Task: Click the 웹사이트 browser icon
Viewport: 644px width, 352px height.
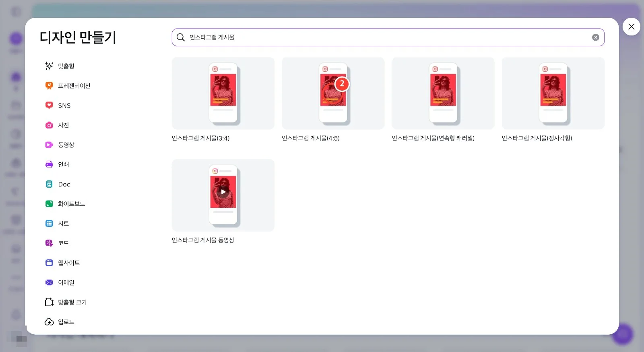Action: click(x=49, y=263)
